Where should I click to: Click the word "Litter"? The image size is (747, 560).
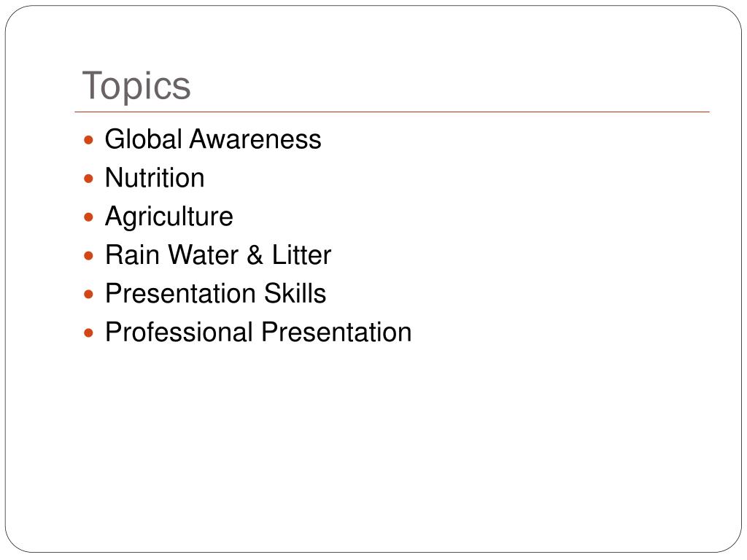click(x=301, y=254)
